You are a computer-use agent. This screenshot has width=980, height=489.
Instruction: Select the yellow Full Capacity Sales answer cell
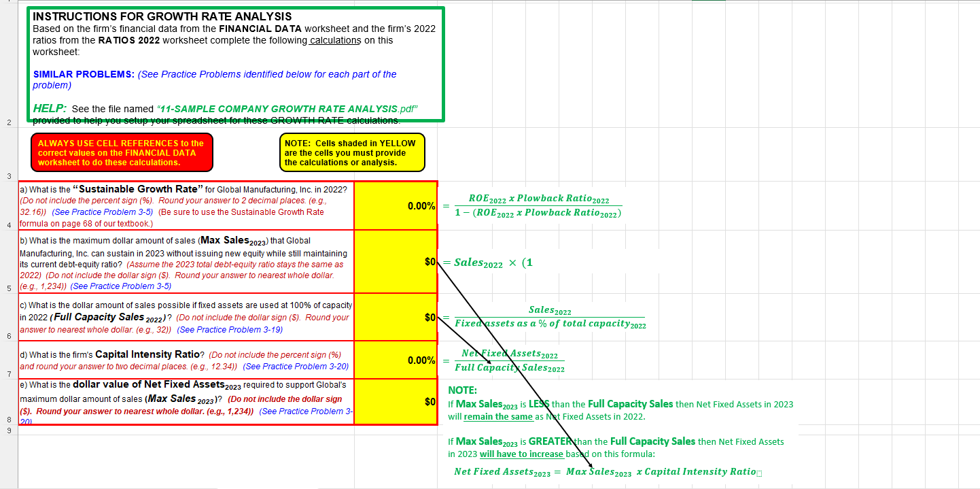(x=395, y=317)
